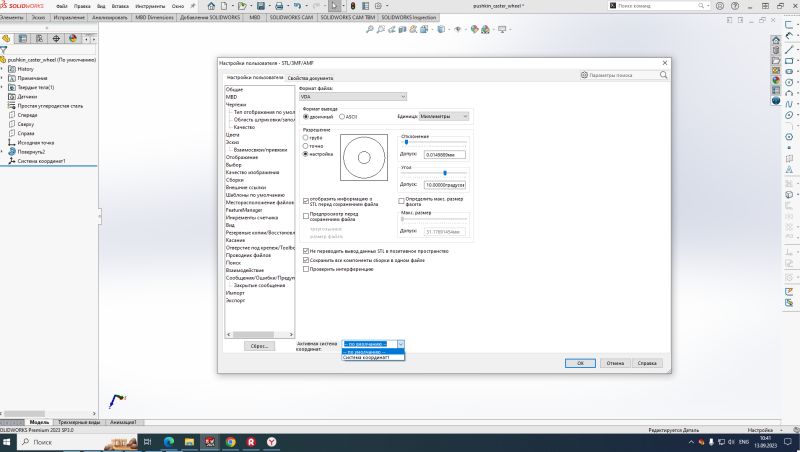This screenshot has width=800, height=452.
Task: Enable check for interferences checkbox
Action: [x=306, y=269]
